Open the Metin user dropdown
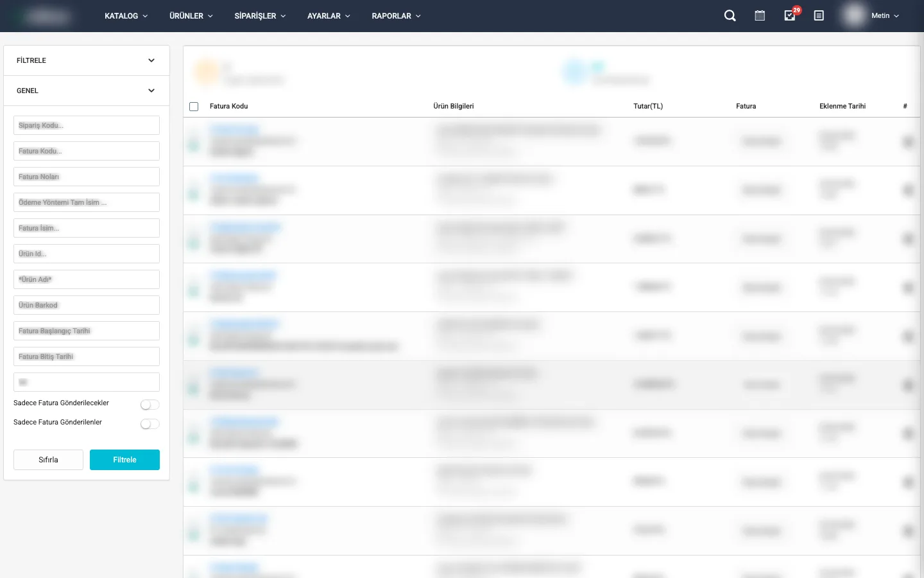Image resolution: width=924 pixels, height=578 pixels. pos(886,16)
